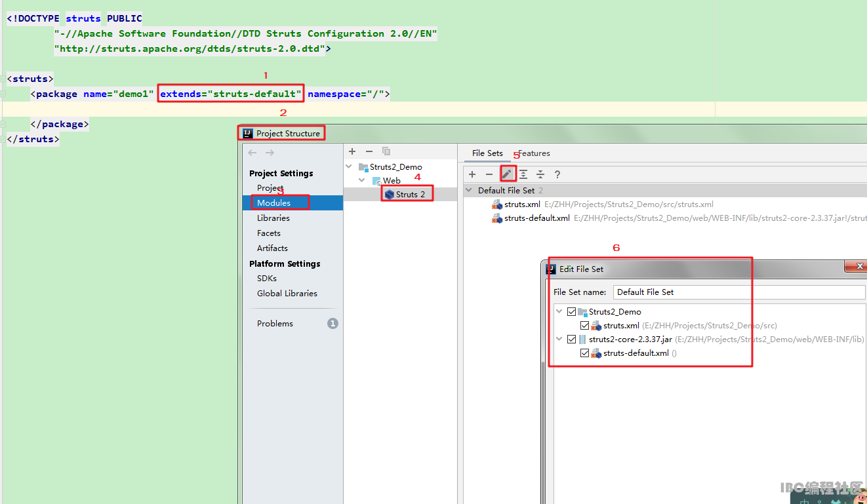Click the opening <struts> tag in editor
Image resolution: width=867 pixels, height=504 pixels.
click(30, 79)
